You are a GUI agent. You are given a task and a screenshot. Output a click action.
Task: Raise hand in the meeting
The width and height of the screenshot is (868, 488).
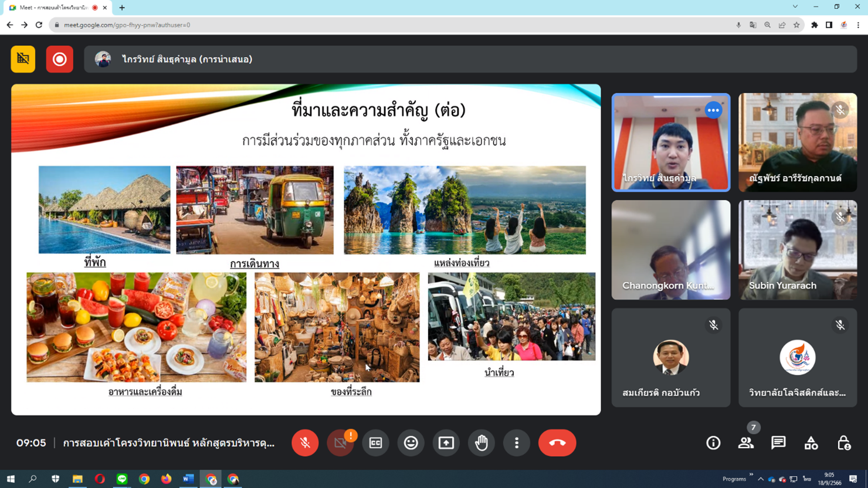point(482,443)
